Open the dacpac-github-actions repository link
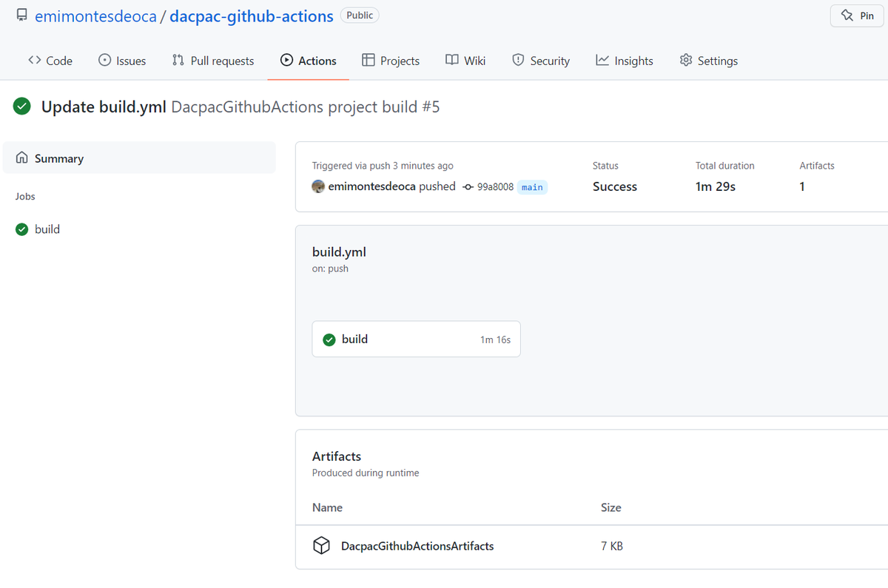The image size is (888, 588). point(252,16)
